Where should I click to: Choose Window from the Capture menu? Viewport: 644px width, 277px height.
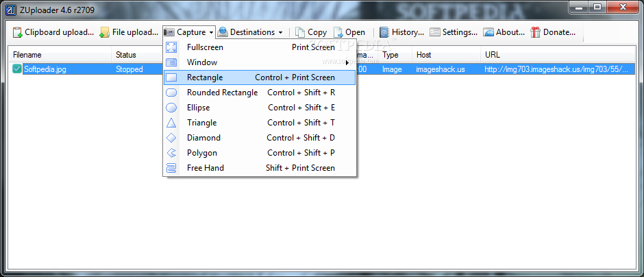[260, 62]
